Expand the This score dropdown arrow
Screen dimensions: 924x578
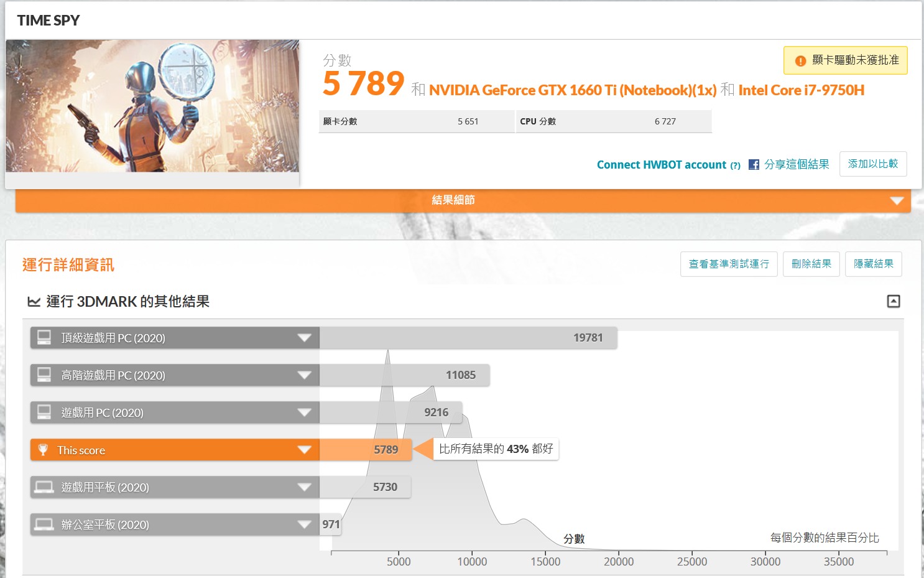click(x=304, y=450)
